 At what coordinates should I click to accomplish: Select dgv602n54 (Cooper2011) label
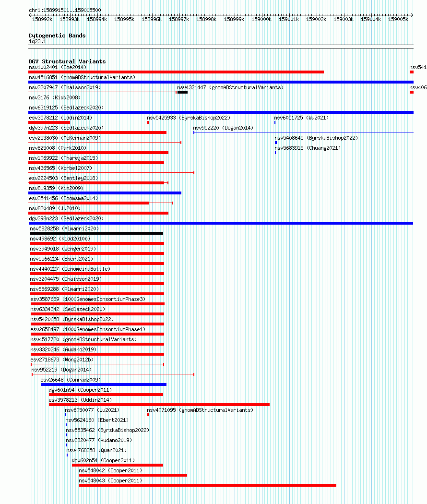(103, 460)
